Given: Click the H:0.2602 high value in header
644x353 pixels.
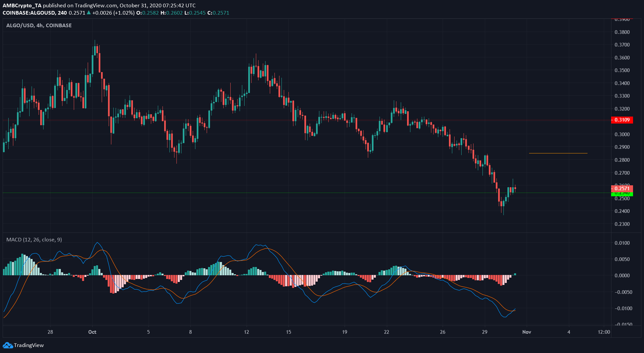Looking at the screenshot, I should 171,13.
